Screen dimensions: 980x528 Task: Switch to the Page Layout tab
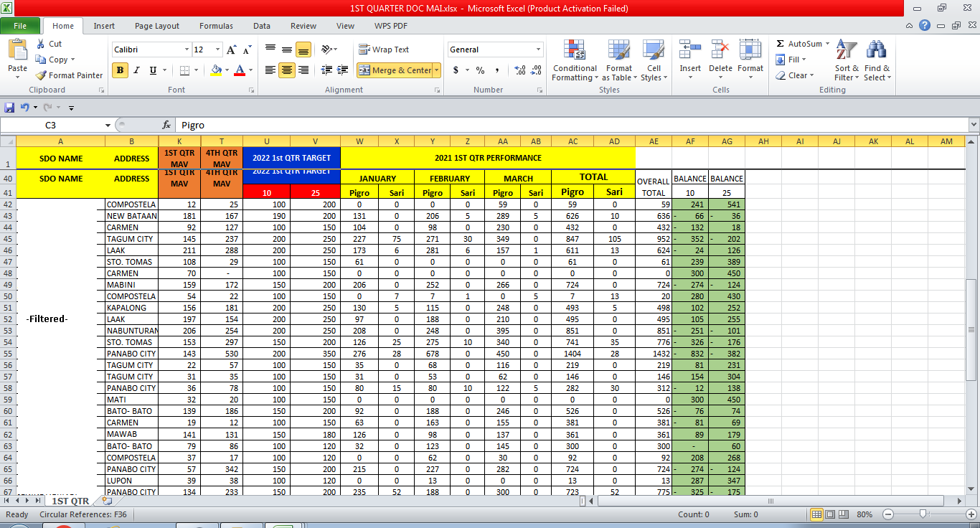[157, 26]
